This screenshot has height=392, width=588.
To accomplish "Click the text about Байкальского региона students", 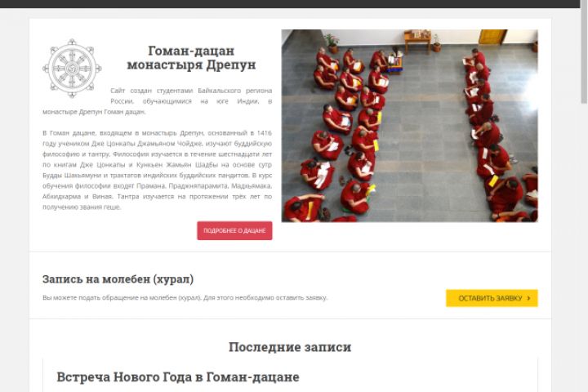I will click(157, 101).
